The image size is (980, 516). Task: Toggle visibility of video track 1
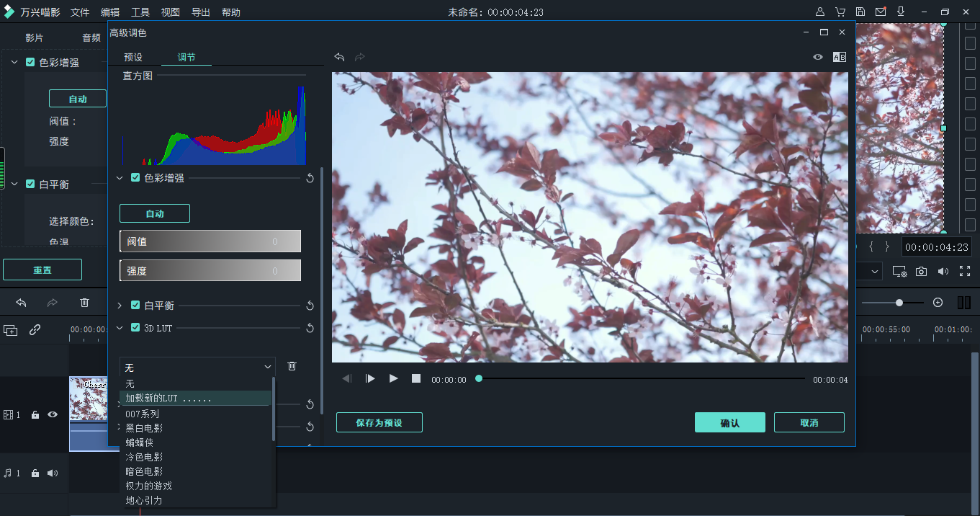51,414
